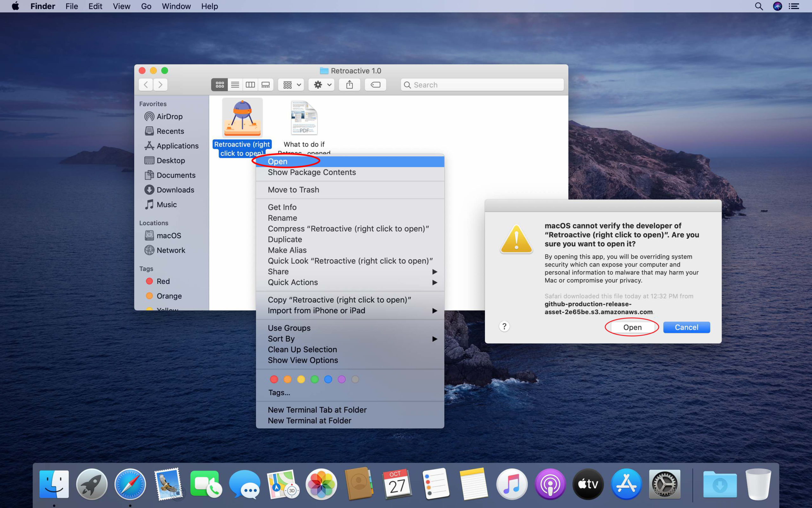The image size is (812, 508).
Task: Open Maps icon in Dock
Action: point(283,484)
